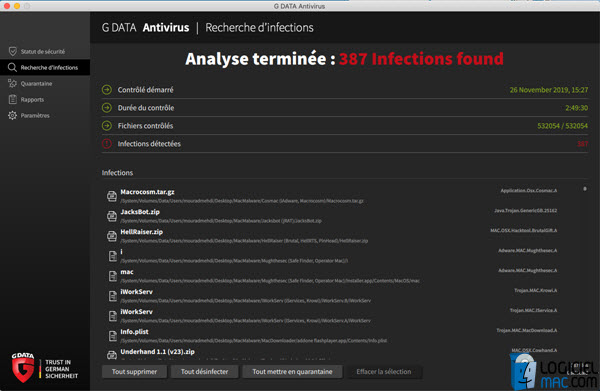Click the Infections détectées label
This screenshot has width=600, height=391.
149,143
